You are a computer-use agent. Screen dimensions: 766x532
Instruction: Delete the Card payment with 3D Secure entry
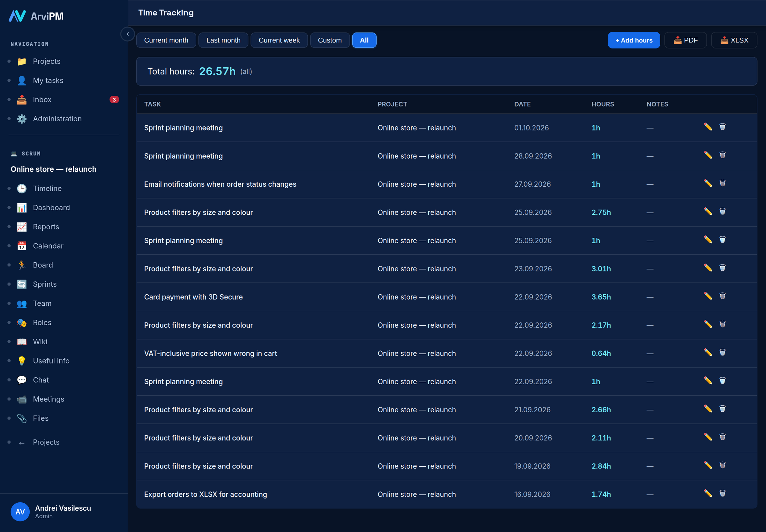click(722, 296)
